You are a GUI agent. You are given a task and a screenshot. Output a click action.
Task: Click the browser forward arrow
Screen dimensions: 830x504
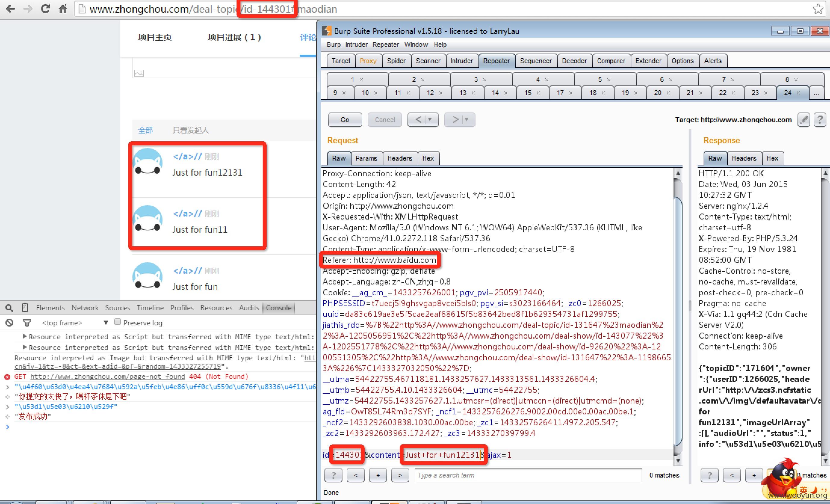(28, 9)
